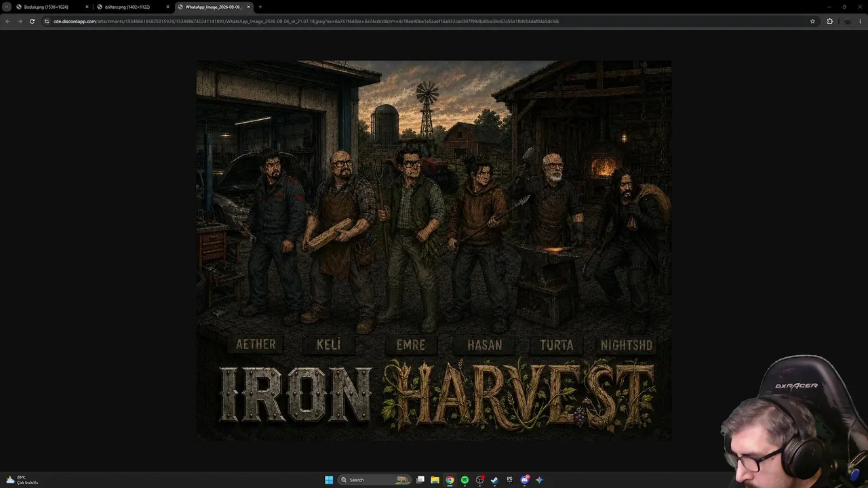The image size is (868, 488).
Task: Open a new browser tab
Action: pyautogui.click(x=260, y=7)
